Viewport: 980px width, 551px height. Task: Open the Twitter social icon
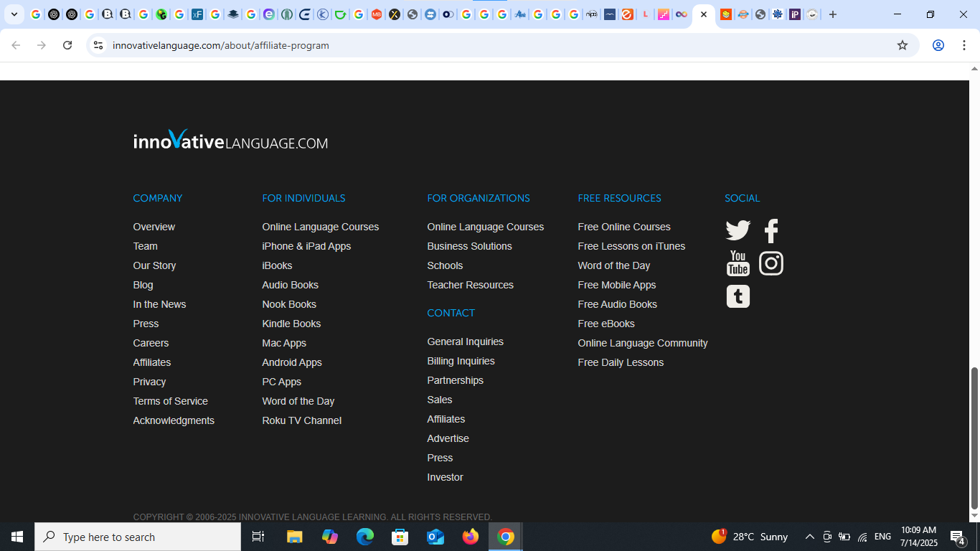pos(738,230)
